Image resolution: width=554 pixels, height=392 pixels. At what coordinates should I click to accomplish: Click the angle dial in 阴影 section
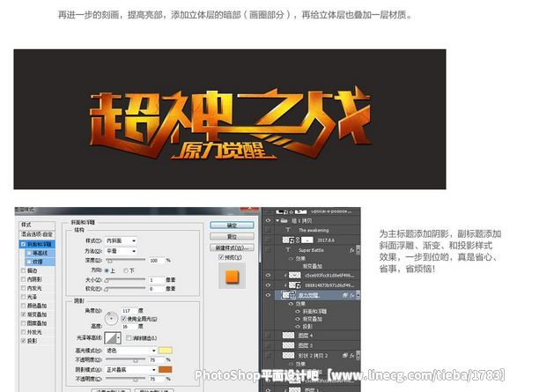click(x=112, y=318)
